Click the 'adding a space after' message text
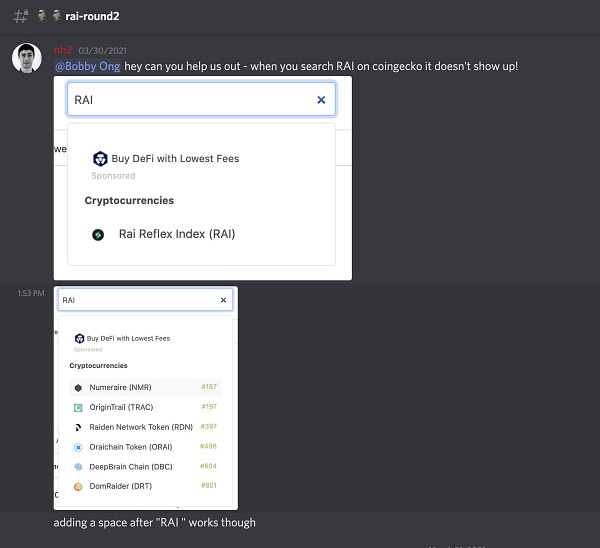600x548 pixels. point(154,523)
